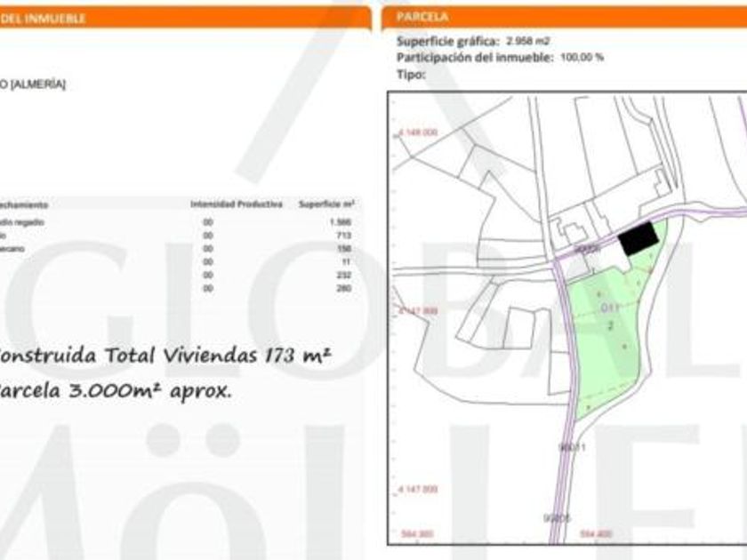
Task: Click the '564.300' bottom axis coordinate
Action: click(x=417, y=534)
